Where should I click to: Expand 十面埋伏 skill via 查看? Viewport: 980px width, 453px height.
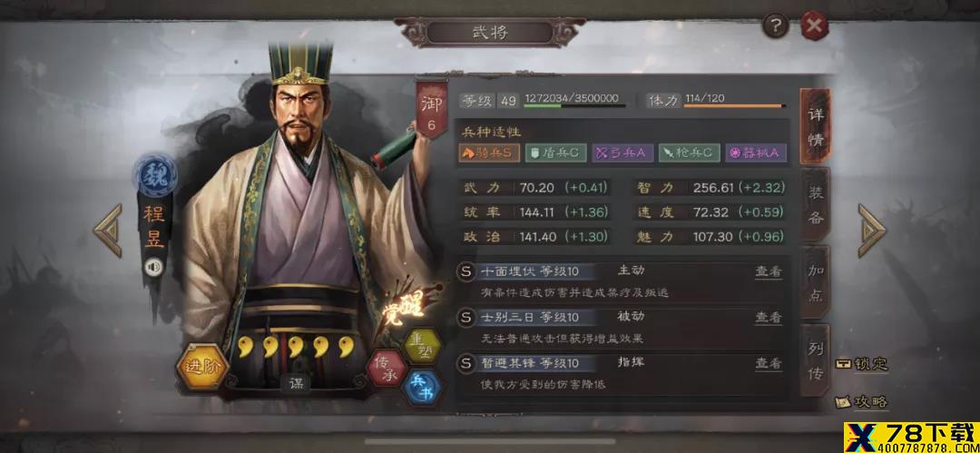pyautogui.click(x=768, y=271)
